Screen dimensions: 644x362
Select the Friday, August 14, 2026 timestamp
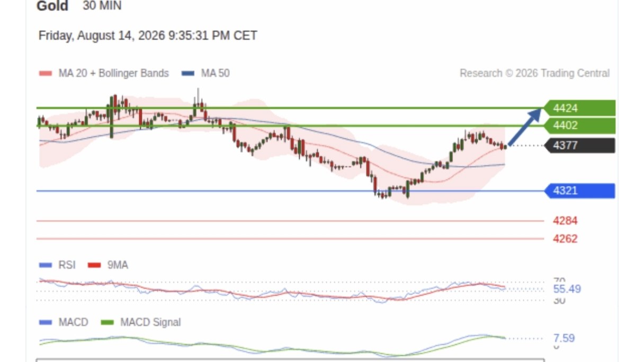(x=148, y=36)
